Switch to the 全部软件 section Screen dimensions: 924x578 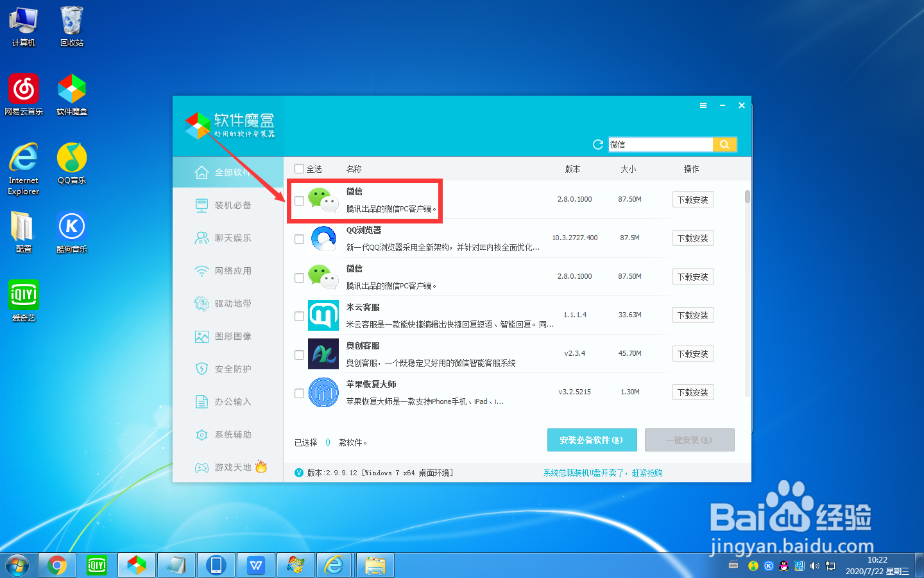tap(231, 172)
